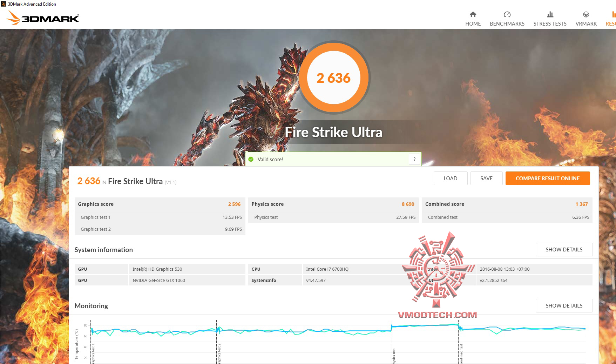Open the HOME tab
Image resolution: width=616 pixels, height=364 pixels.
(x=473, y=19)
